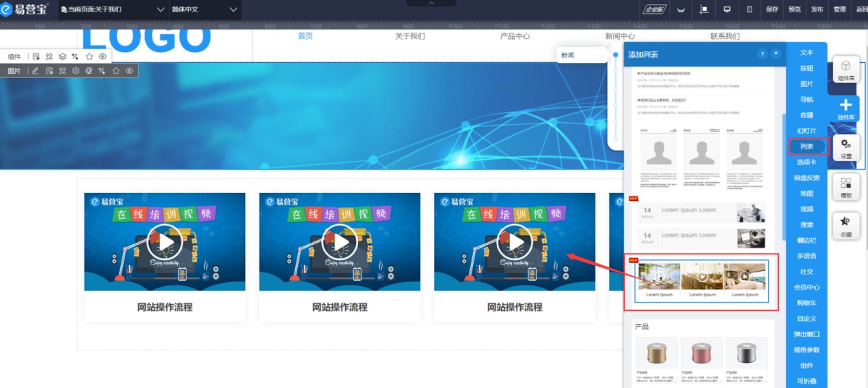The width and height of the screenshot is (868, 388).
Task: Click the top blue dot on vertical slider
Action: coord(616,54)
